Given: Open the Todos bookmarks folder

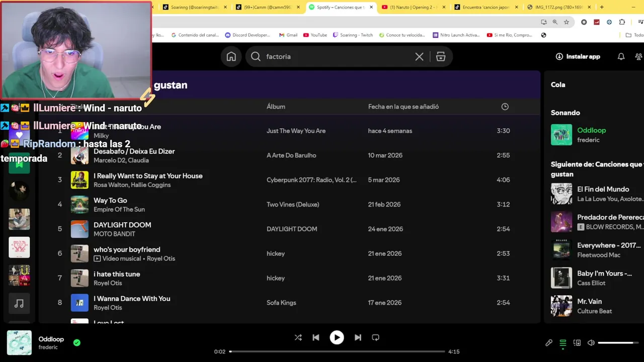Looking at the screenshot, I should tap(634, 35).
